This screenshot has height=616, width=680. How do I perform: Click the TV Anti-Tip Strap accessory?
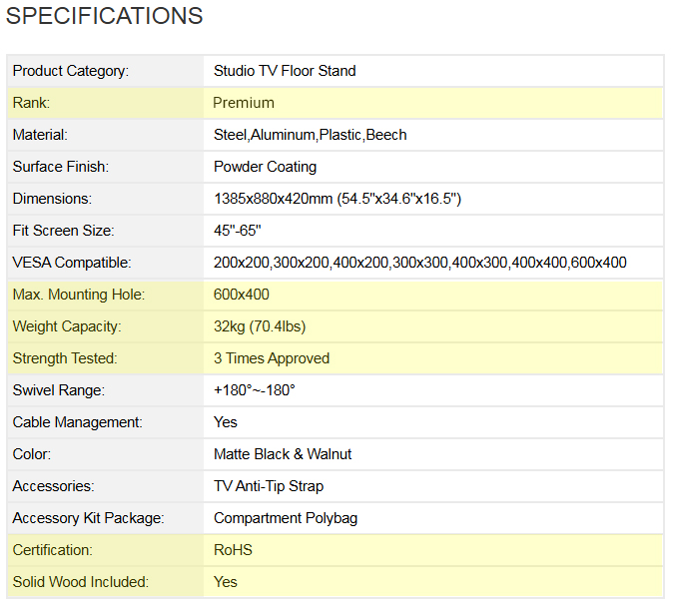pos(269,486)
